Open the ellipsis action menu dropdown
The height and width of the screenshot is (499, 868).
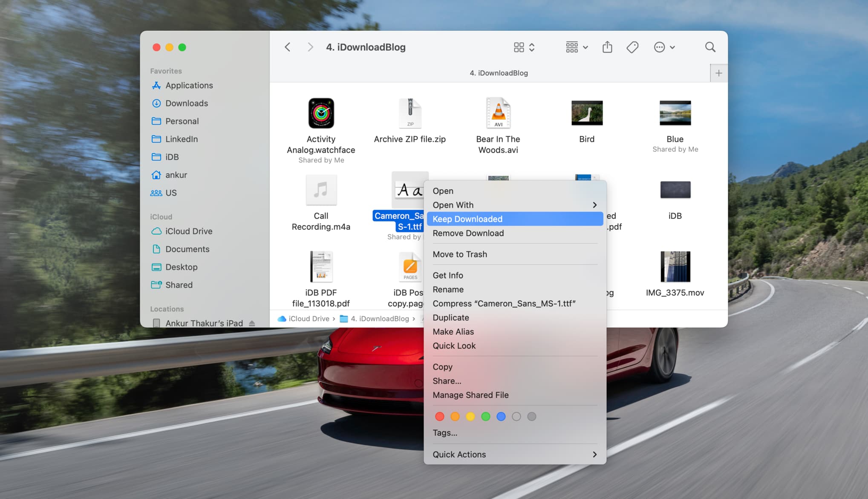pyautogui.click(x=664, y=47)
